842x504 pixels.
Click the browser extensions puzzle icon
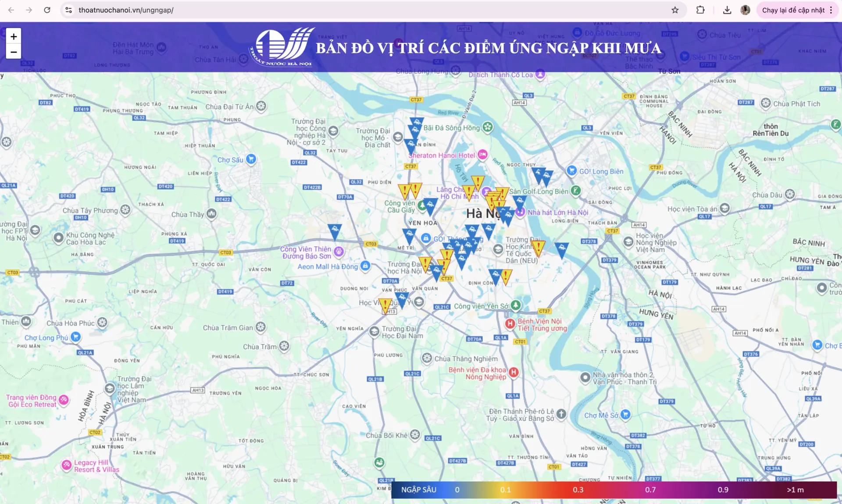coord(700,10)
